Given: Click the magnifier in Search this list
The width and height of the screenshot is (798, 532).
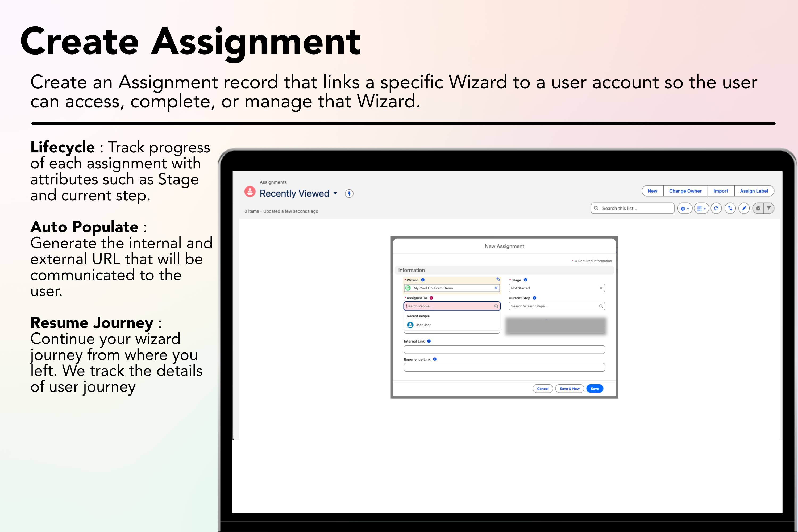Looking at the screenshot, I should pos(596,208).
